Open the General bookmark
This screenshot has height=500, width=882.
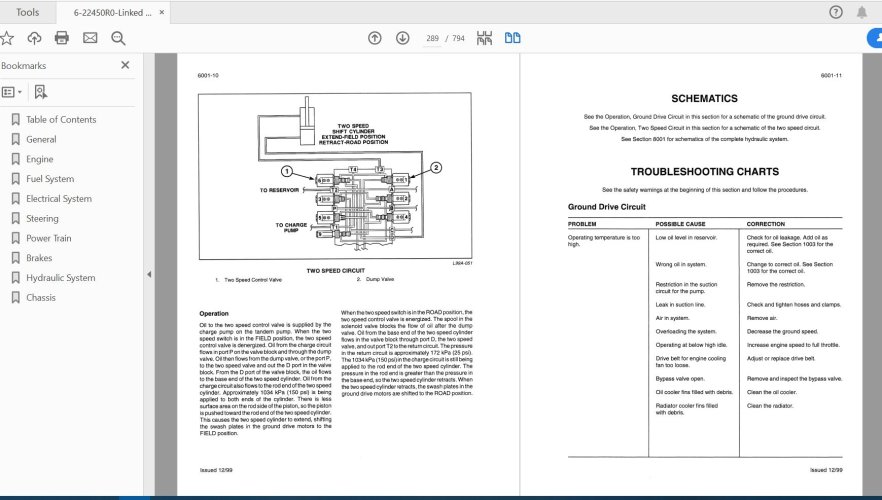click(x=41, y=139)
